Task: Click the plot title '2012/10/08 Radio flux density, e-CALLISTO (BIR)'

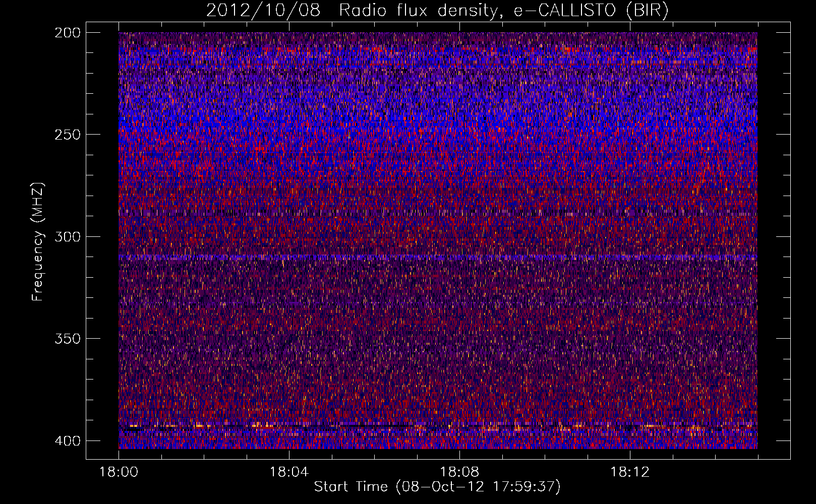Action: coord(437,10)
